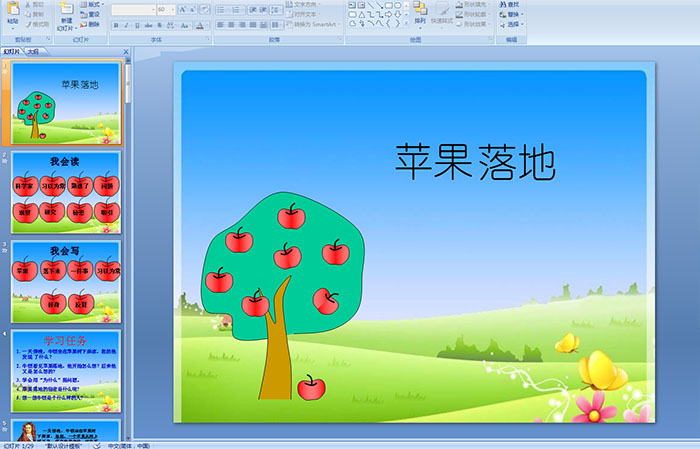Switch to the Slides (幻灯片) pane tab

pos(11,52)
